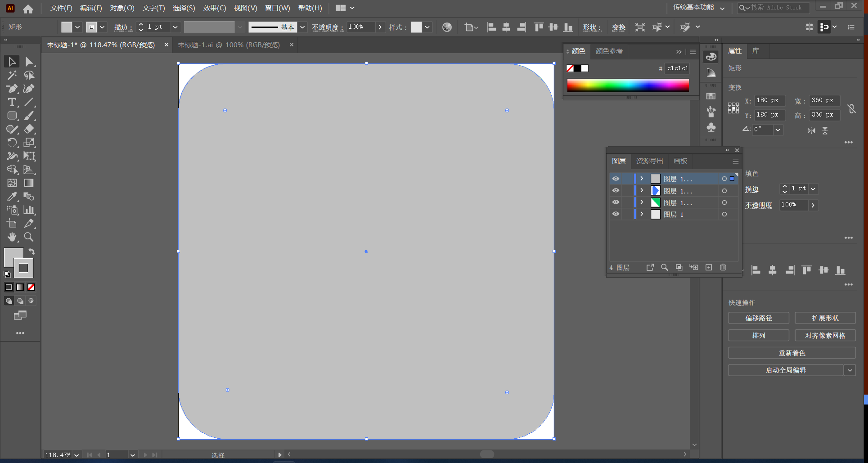Open the 效果(C) menu
The height and width of the screenshot is (463, 868).
215,8
